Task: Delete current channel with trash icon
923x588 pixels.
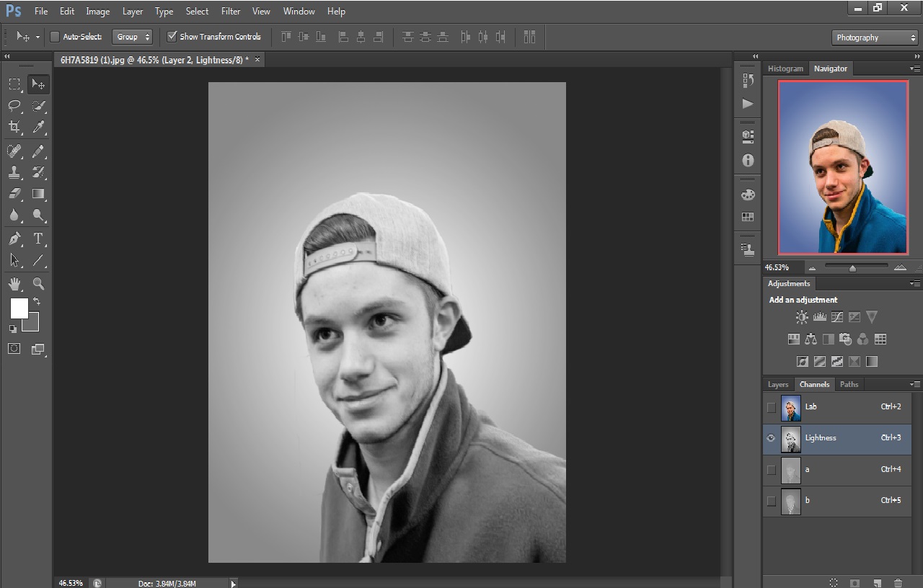Action: [x=898, y=582]
